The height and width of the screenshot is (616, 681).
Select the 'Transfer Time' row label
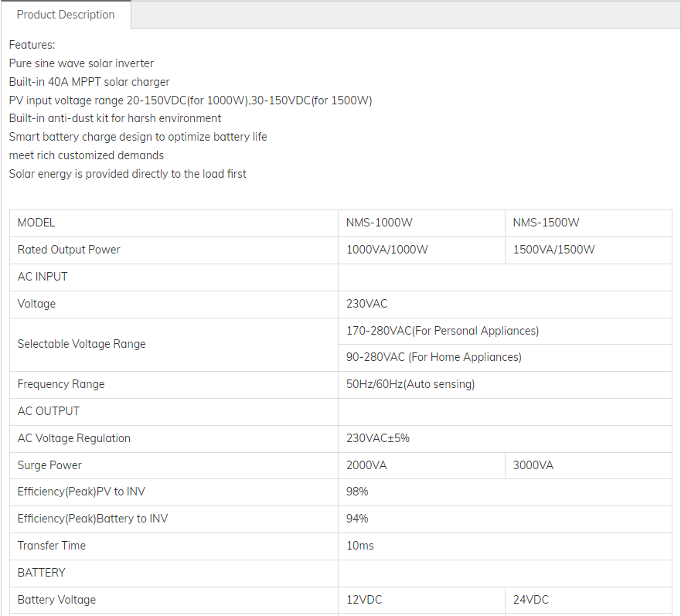click(52, 546)
